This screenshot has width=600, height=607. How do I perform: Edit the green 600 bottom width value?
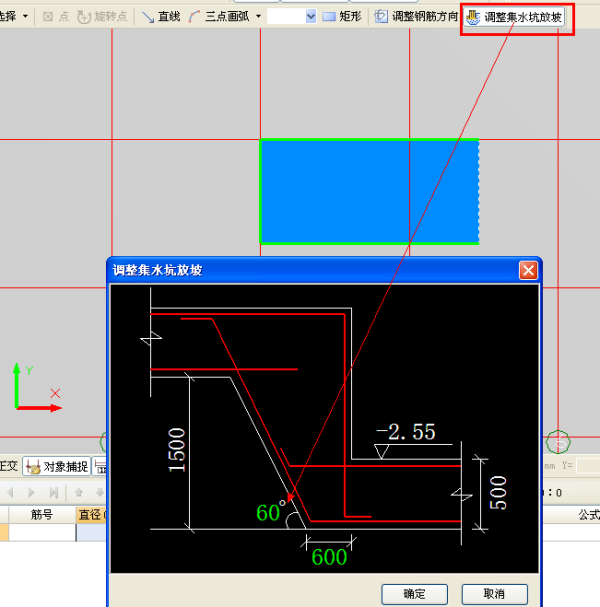(x=329, y=557)
